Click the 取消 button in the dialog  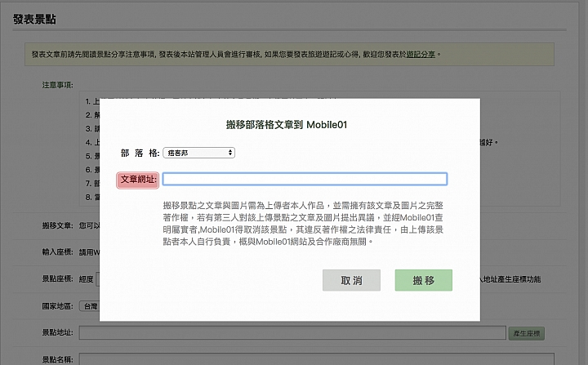[351, 280]
